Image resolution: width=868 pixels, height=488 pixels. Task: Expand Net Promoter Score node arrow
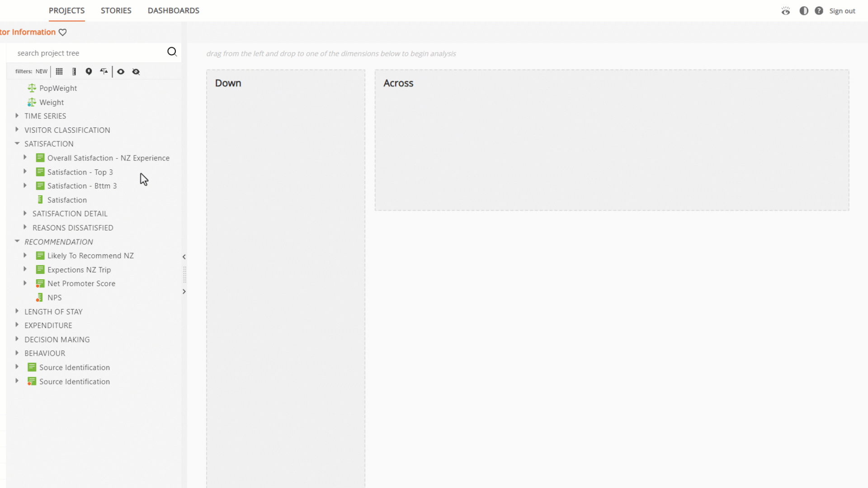click(x=25, y=283)
